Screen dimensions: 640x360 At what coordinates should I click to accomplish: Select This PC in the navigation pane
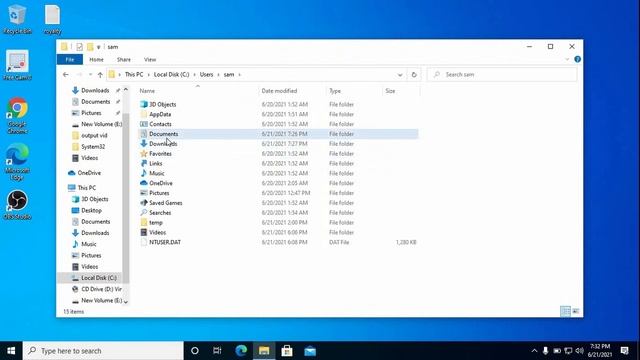click(87, 188)
